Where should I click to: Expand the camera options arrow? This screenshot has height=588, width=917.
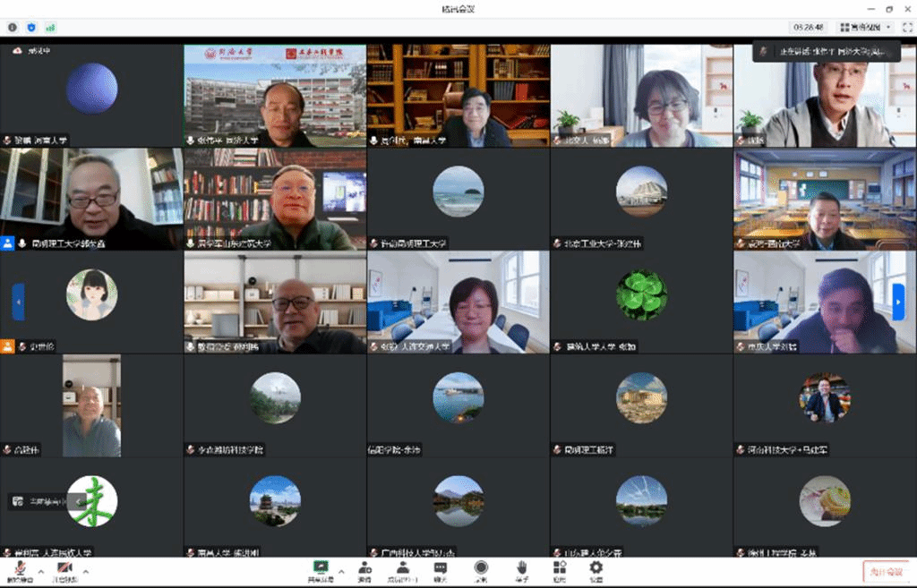(x=86, y=570)
